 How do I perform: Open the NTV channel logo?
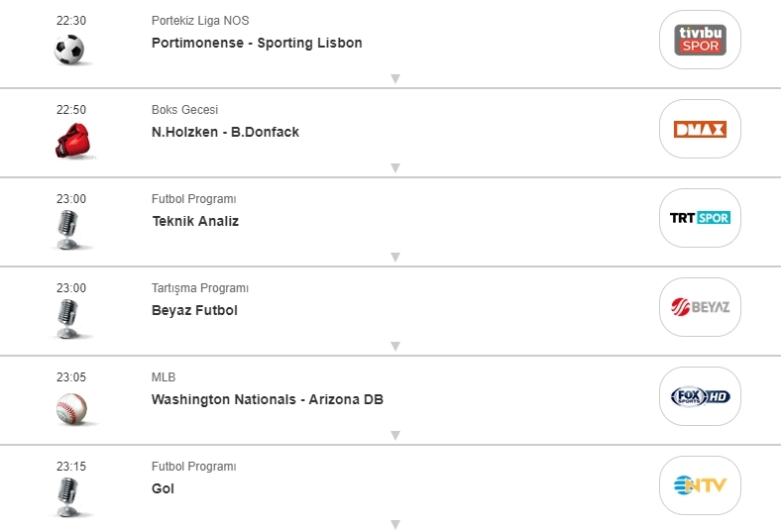click(700, 485)
